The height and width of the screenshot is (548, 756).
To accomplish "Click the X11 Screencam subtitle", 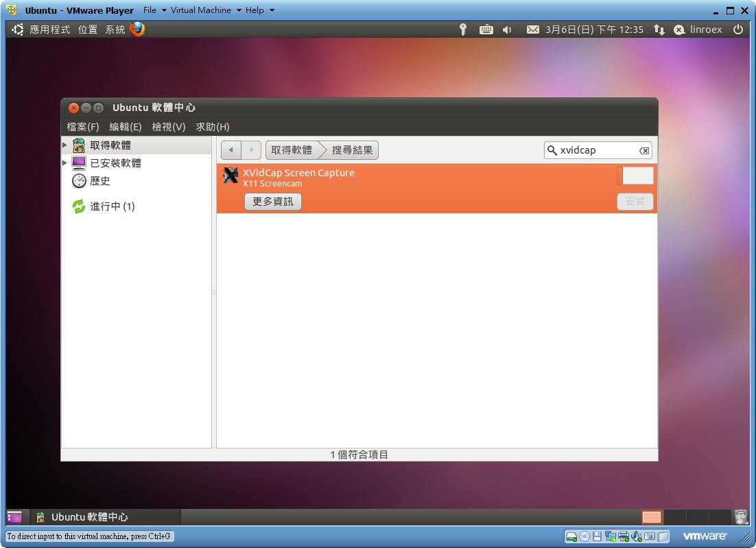I will pyautogui.click(x=272, y=184).
